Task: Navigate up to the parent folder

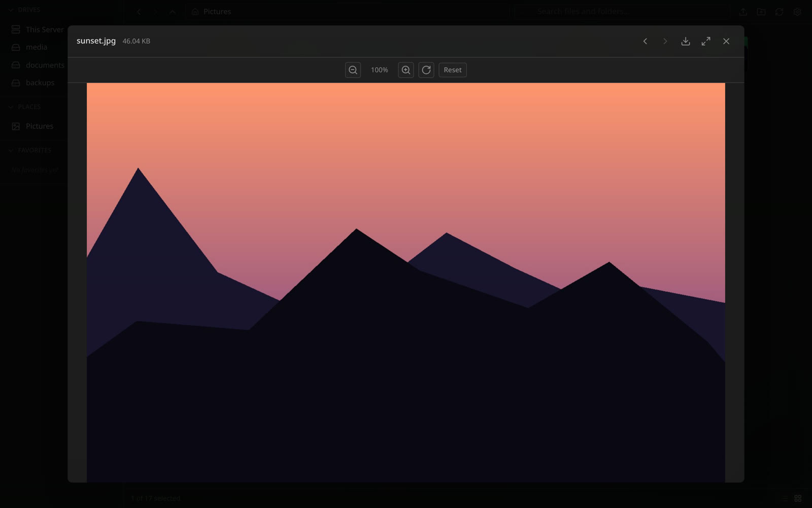Action: tap(173, 12)
